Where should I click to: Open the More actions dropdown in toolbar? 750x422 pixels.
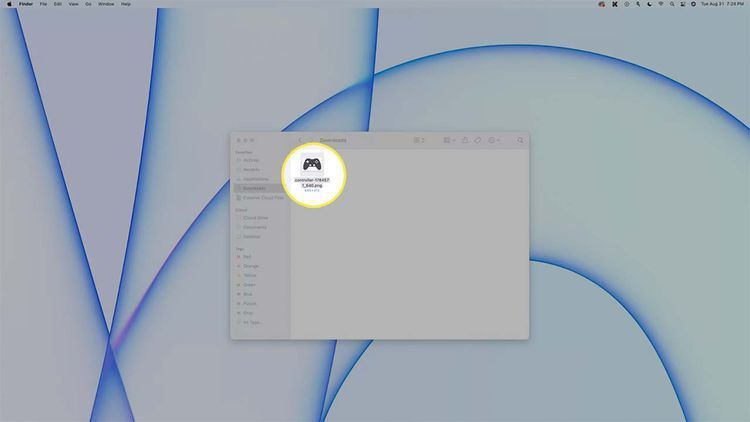pos(494,141)
